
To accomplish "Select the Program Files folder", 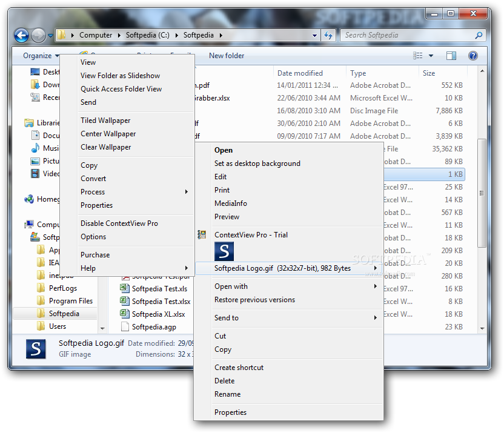I will coord(70,301).
